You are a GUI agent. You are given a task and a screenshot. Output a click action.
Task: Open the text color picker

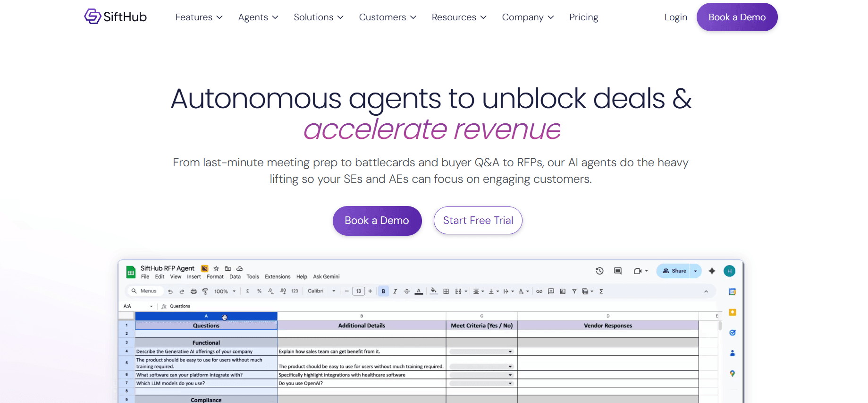(419, 292)
